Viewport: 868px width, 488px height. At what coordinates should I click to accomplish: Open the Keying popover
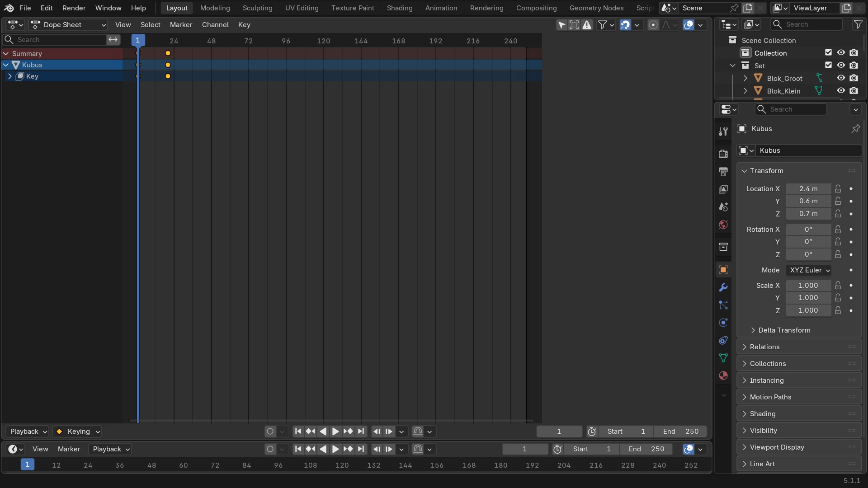tap(77, 432)
